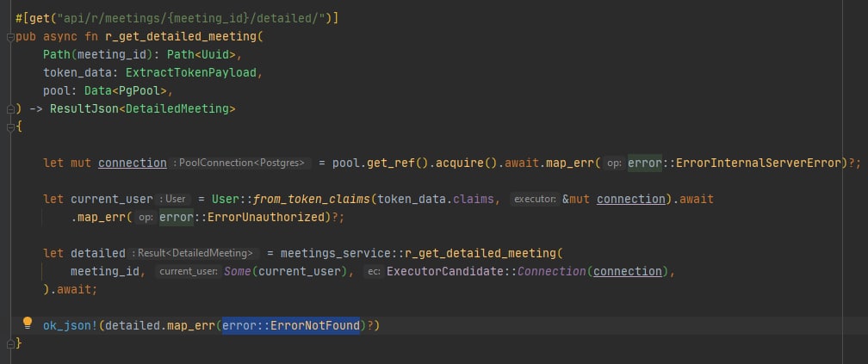
Task: Click the ErrorUnauthorized identifier
Action: click(x=264, y=218)
